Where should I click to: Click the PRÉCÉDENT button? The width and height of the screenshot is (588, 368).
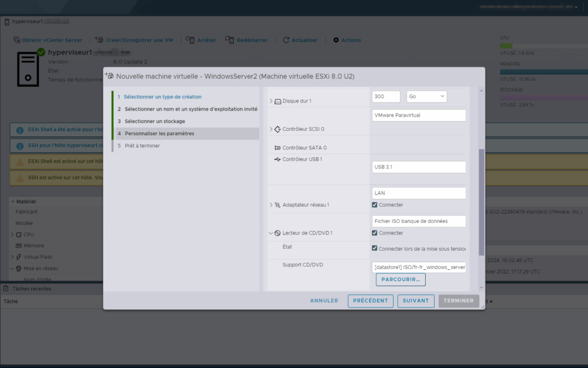(x=371, y=301)
